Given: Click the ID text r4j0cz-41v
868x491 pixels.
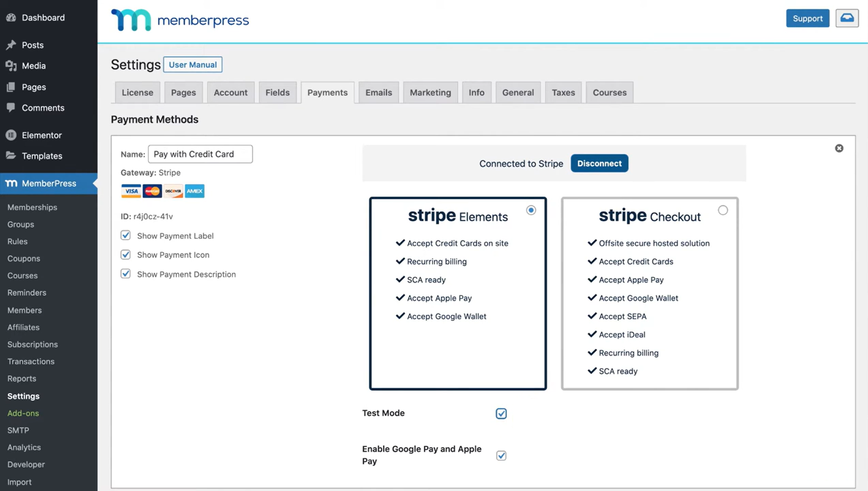Looking at the screenshot, I should [x=153, y=216].
